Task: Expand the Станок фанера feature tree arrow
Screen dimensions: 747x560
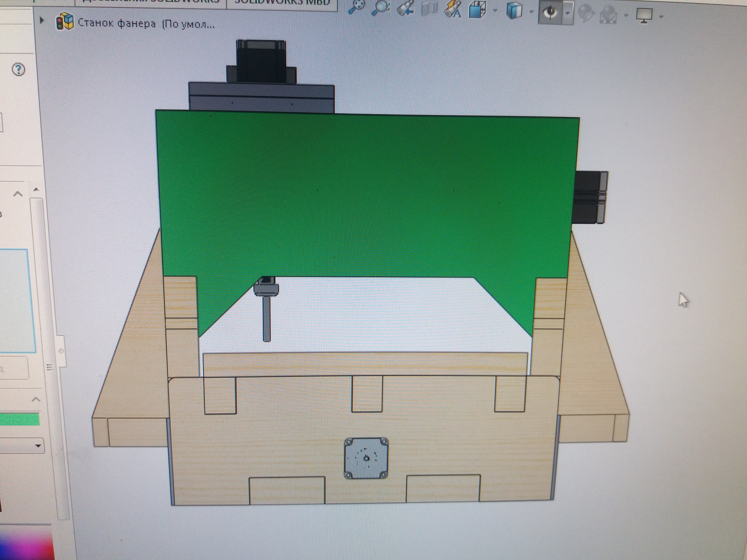Action: pyautogui.click(x=42, y=21)
